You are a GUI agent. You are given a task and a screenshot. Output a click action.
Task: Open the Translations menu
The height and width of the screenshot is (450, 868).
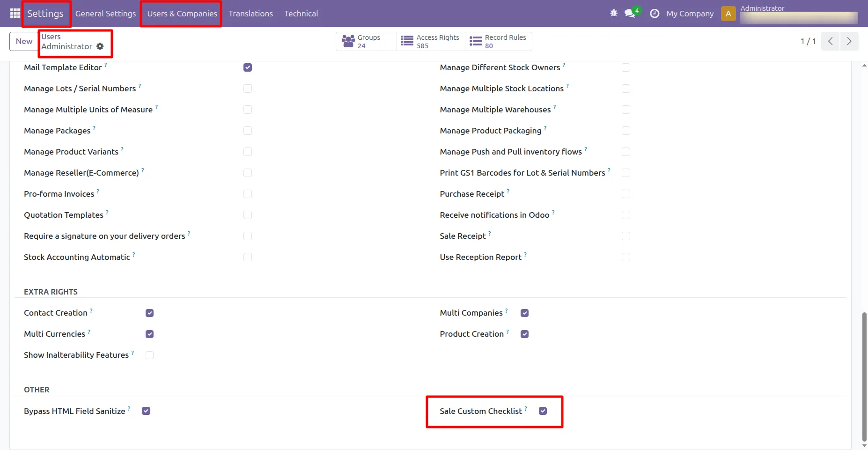[x=250, y=14]
